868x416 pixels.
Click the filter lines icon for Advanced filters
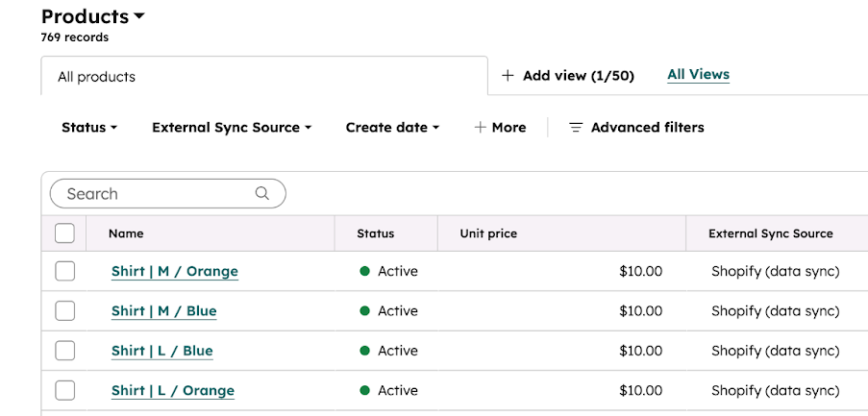(x=577, y=128)
